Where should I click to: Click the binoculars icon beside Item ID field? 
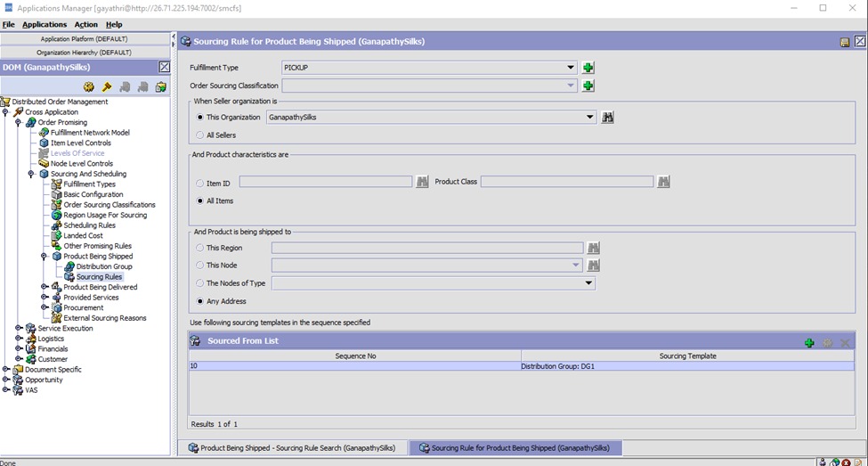423,182
